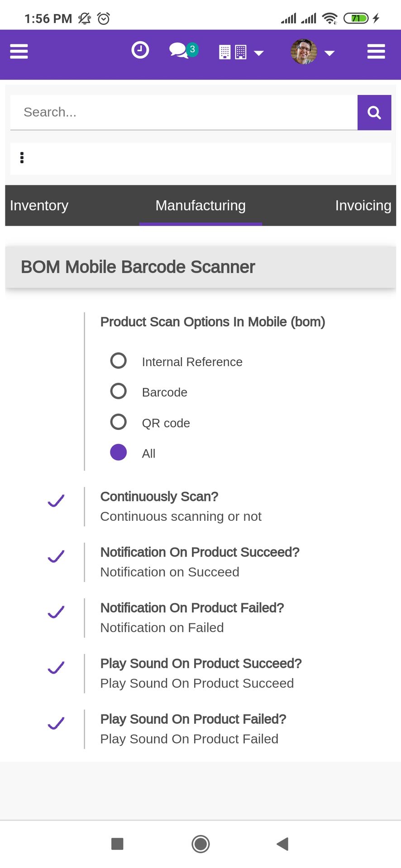Image resolution: width=401 pixels, height=868 pixels.
Task: Tap the Android back navigation button
Action: click(x=282, y=844)
